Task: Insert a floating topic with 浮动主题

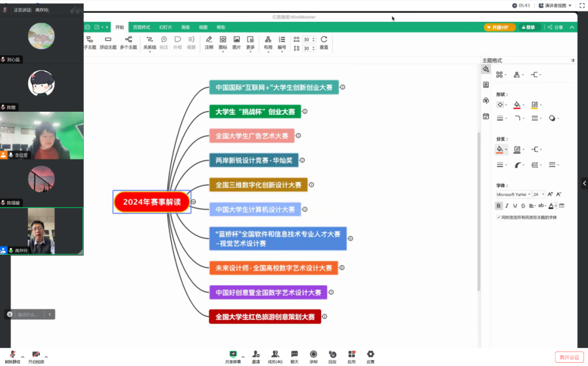Action: [x=108, y=42]
